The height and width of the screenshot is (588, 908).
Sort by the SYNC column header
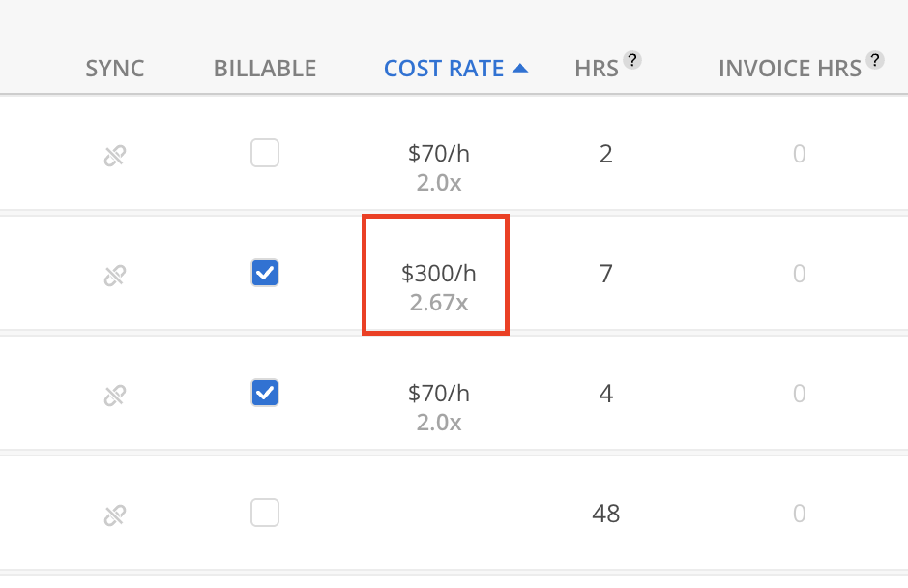(115, 69)
